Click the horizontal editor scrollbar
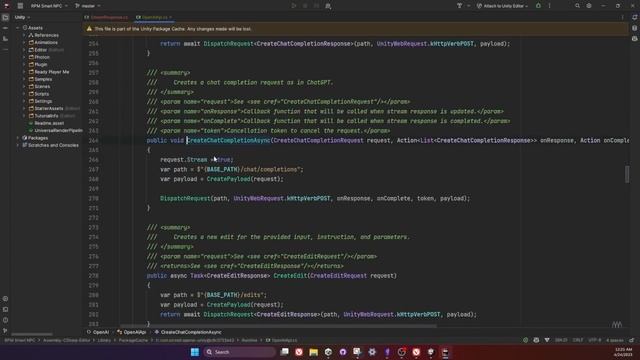 click(278, 326)
